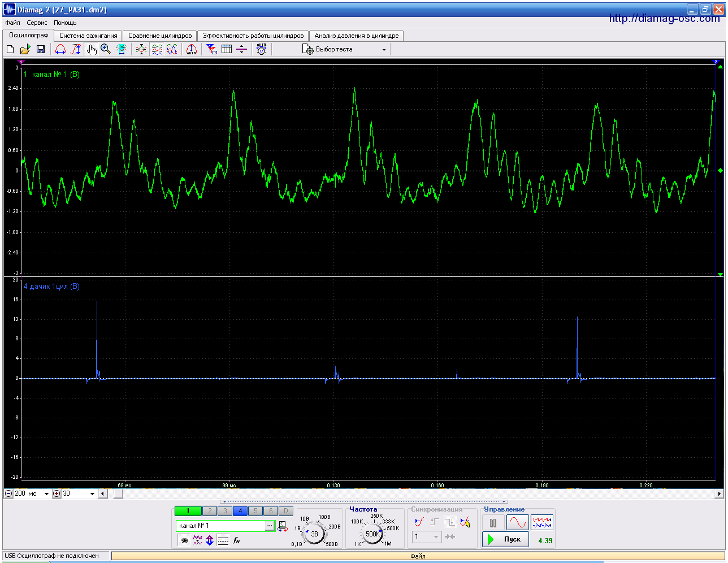Click the green-blue combined sine waves icon
The height and width of the screenshot is (563, 728).
(172, 49)
